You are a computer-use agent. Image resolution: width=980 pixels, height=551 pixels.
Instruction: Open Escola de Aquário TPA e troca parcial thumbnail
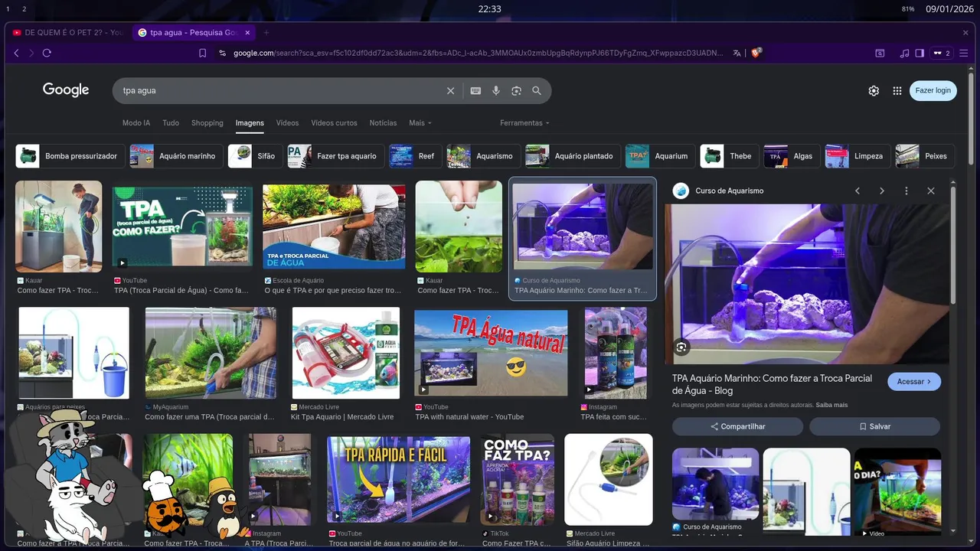[334, 227]
